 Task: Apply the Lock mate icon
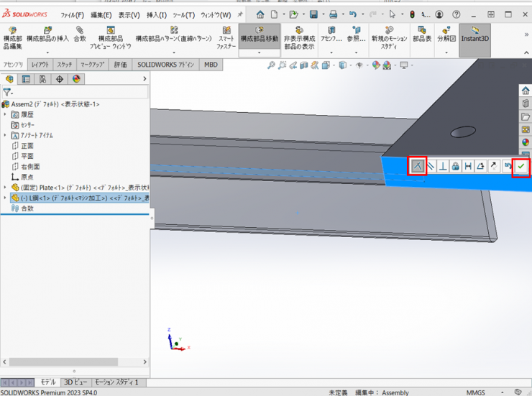click(x=456, y=166)
